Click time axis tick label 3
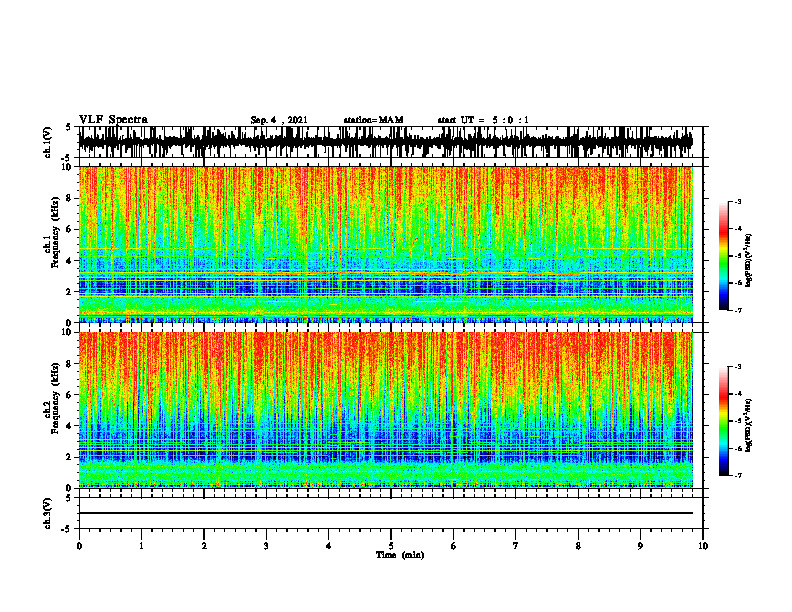Viewport: 792px width, 612px height. click(266, 546)
